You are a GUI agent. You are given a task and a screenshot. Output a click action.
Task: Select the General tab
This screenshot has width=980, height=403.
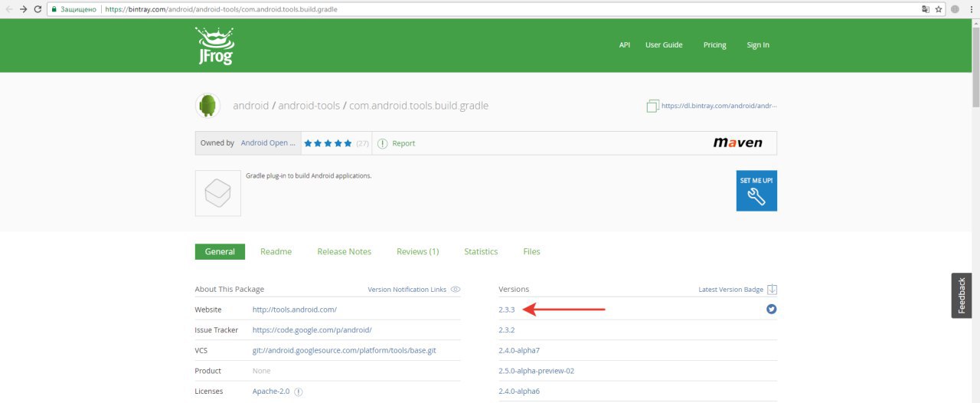pyautogui.click(x=220, y=251)
